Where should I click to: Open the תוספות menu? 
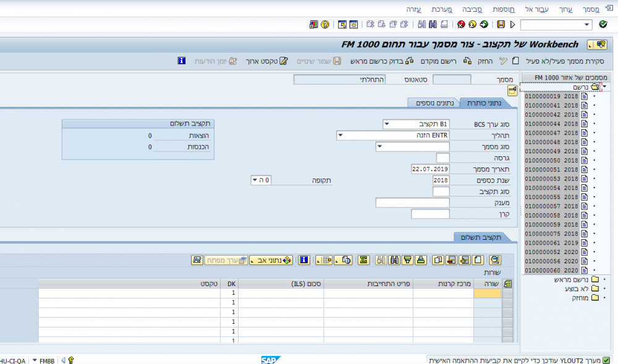point(503,9)
